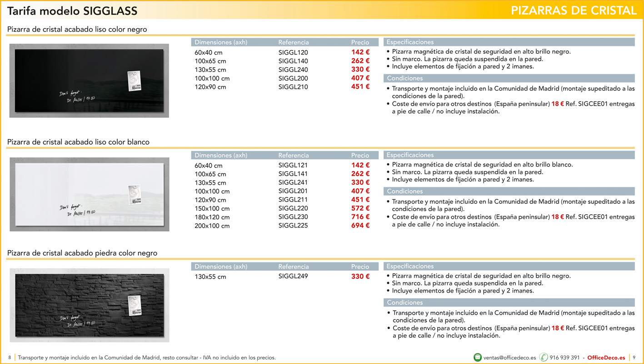Click heading 'Pizarra de cristal acabado piedra color negro'
The height and width of the screenshot is (364, 644).
click(x=82, y=253)
